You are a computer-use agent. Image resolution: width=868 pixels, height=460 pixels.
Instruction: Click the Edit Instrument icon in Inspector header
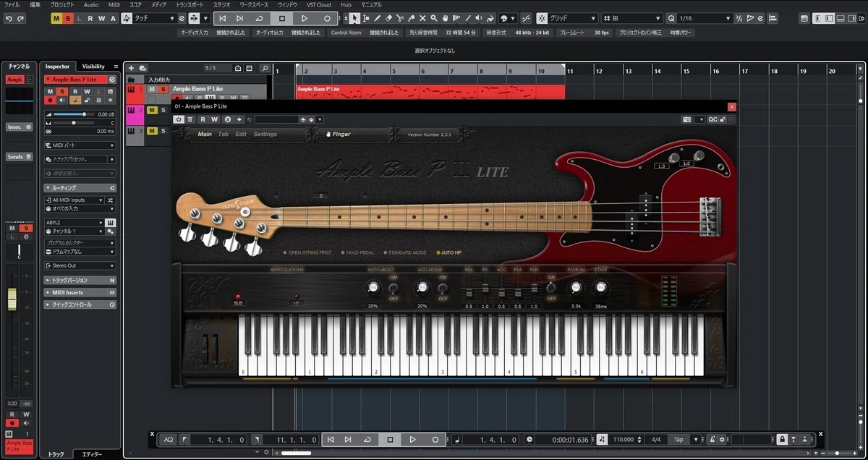tap(111, 80)
